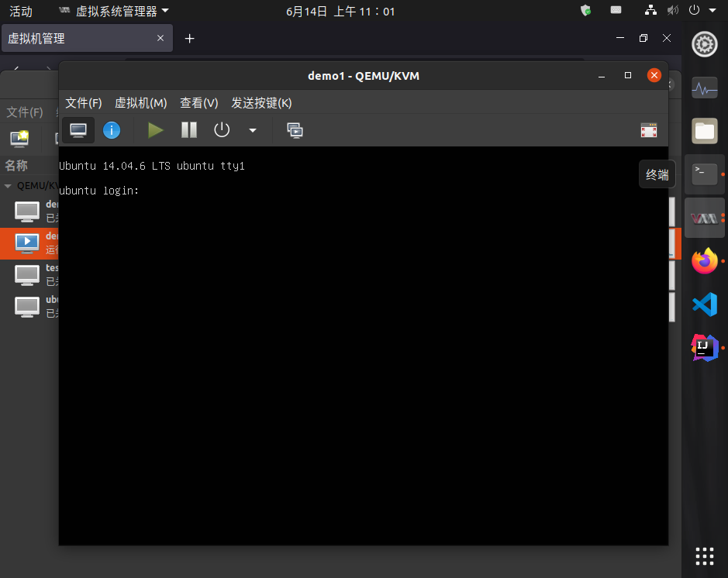The image size is (728, 578).
Task: Shut down the virtual machine power icon
Action: click(x=222, y=130)
